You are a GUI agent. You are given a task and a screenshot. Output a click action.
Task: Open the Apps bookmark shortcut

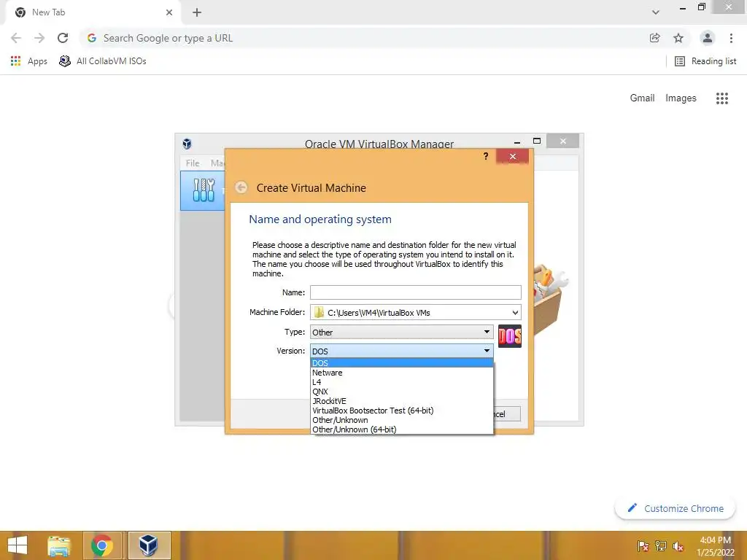(x=29, y=61)
